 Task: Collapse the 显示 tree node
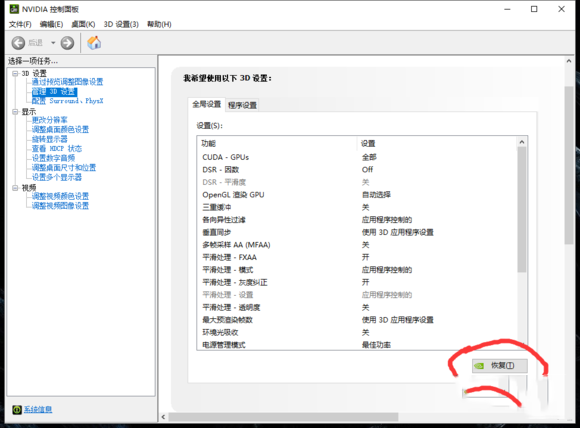click(15, 111)
